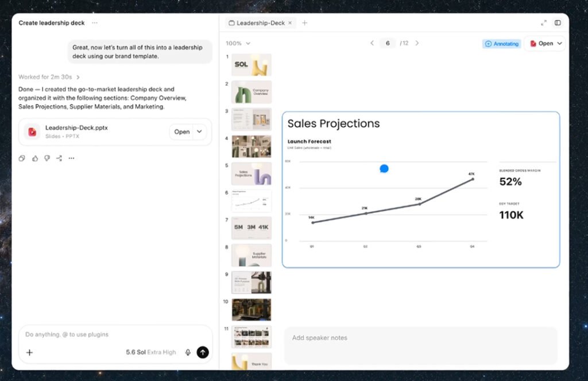Image resolution: width=588 pixels, height=381 pixels.
Task: Give the response a thumbs down
Action: 47,158
